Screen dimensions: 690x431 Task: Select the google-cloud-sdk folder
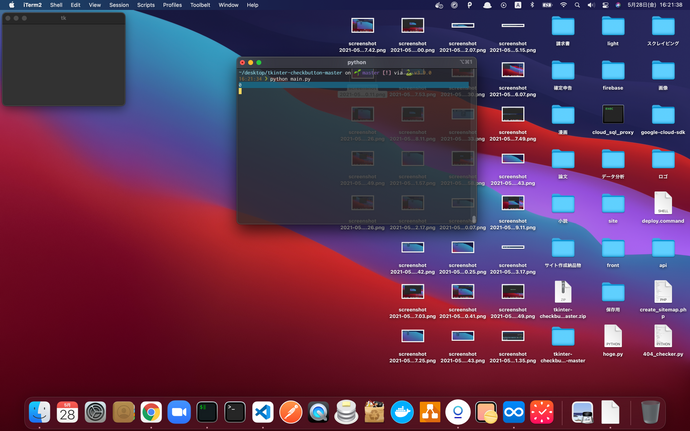tap(663, 115)
